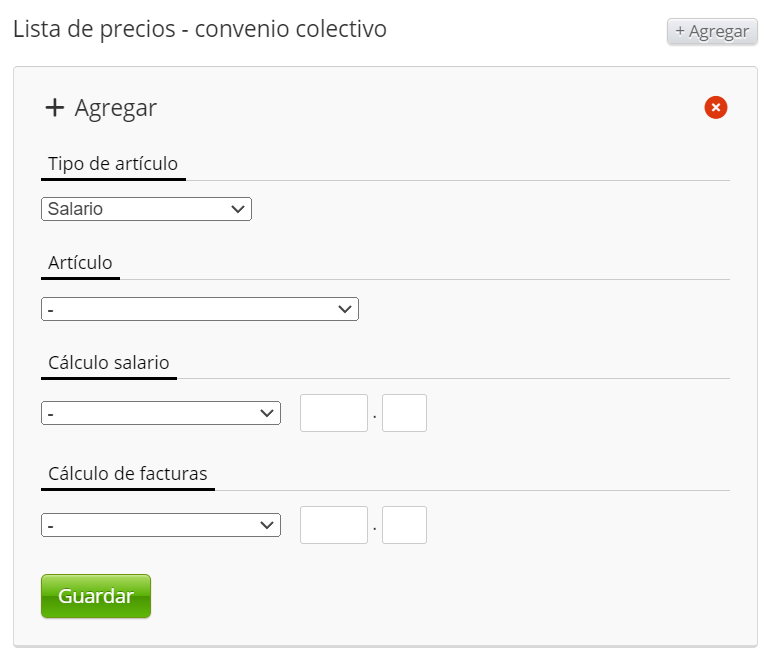Viewport: 774px width, 659px height.
Task: Click the plus icon beside Agregar heading
Action: pos(55,108)
